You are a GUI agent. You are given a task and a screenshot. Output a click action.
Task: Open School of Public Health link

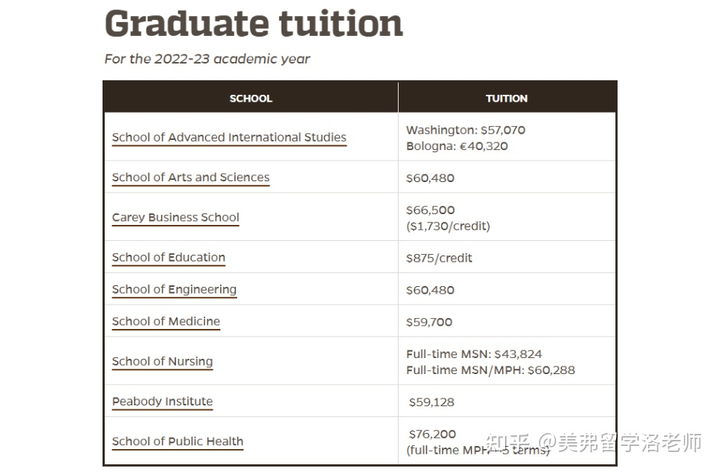tap(177, 441)
